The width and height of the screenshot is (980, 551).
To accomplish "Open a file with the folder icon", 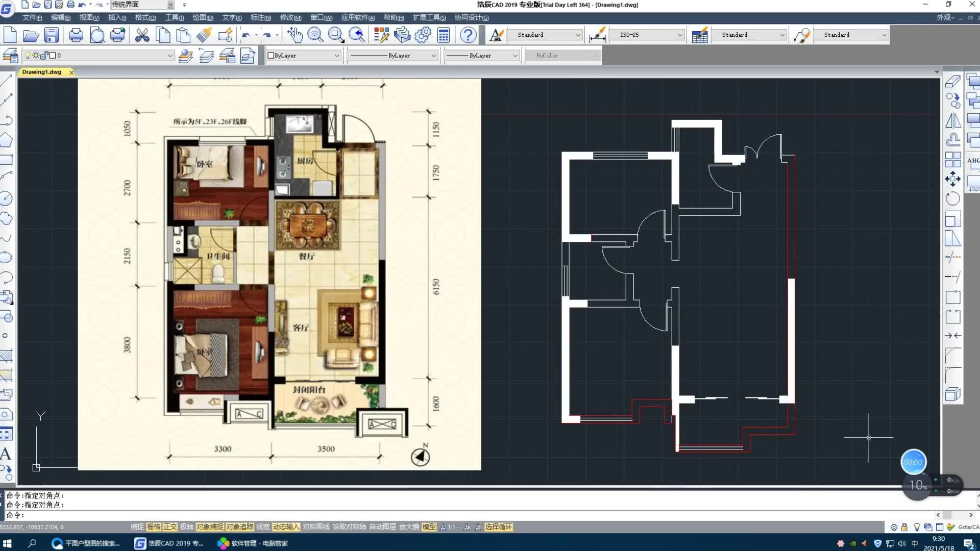I will click(31, 35).
